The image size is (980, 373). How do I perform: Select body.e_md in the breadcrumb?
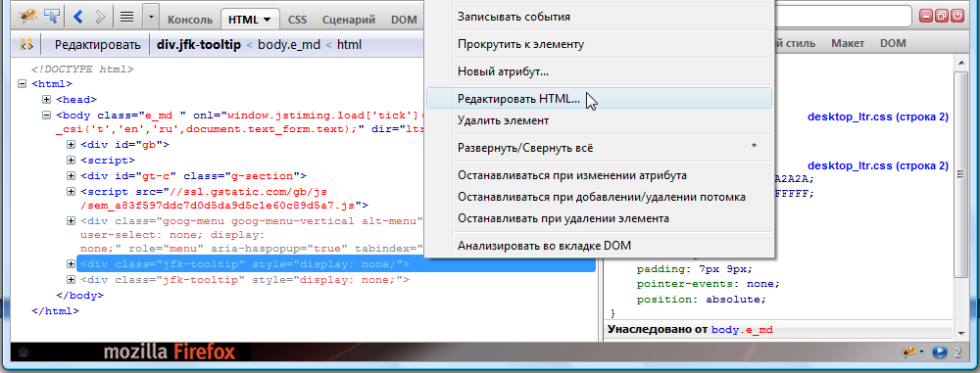tap(289, 45)
